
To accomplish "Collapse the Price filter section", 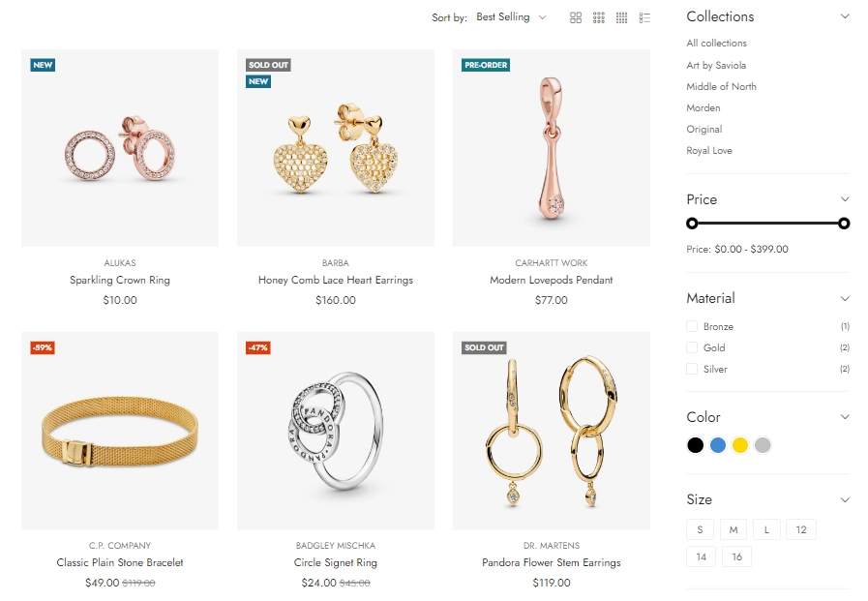I will [845, 199].
